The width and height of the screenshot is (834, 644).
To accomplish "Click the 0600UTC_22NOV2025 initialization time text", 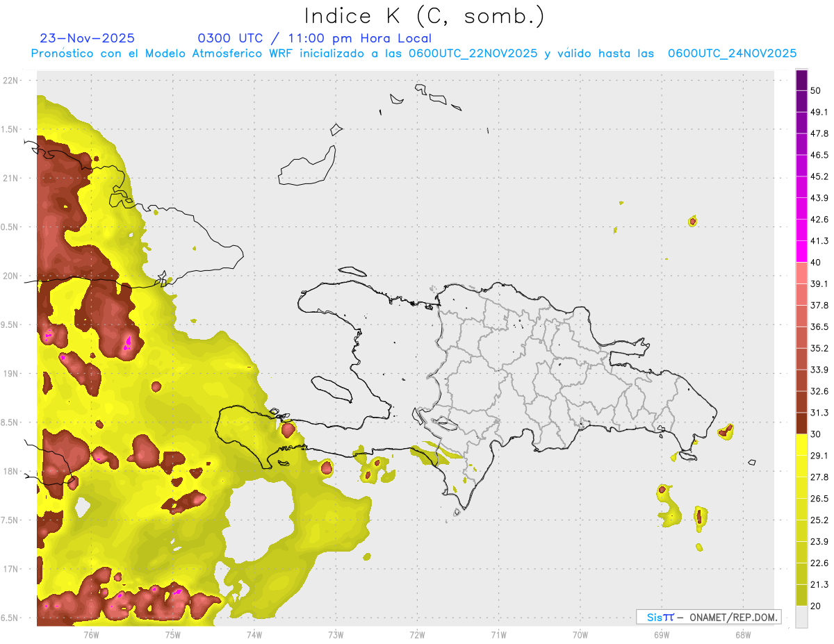I will [x=473, y=53].
